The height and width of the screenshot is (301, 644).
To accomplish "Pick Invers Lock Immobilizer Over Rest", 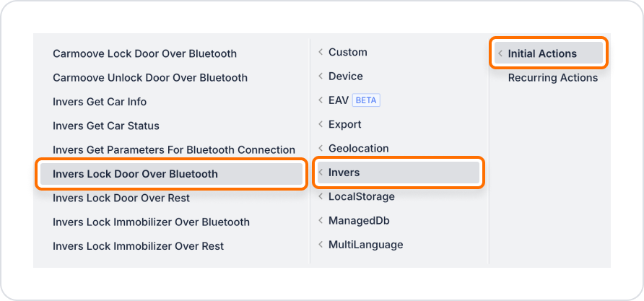I will point(138,246).
